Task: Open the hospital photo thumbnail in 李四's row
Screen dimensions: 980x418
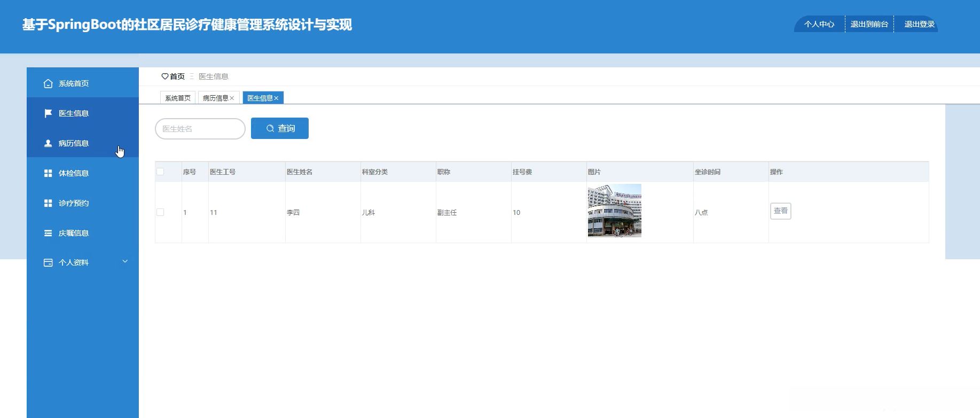Action: point(615,211)
